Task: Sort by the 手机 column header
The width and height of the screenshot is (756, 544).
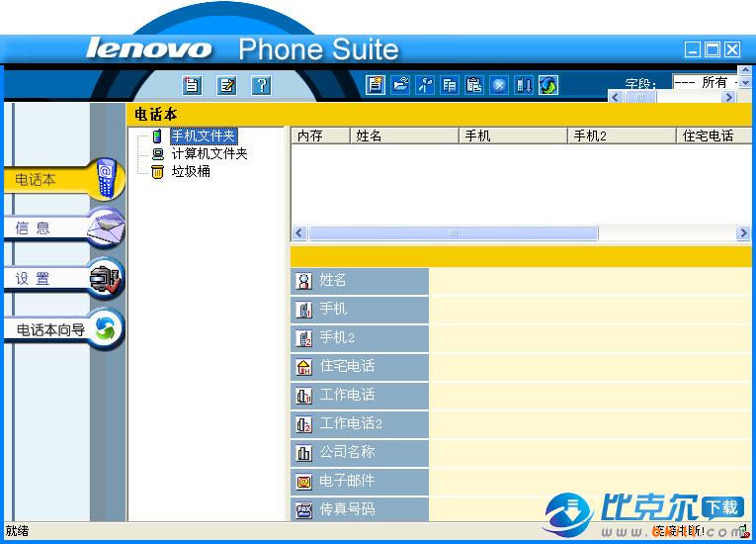Action: click(513, 136)
